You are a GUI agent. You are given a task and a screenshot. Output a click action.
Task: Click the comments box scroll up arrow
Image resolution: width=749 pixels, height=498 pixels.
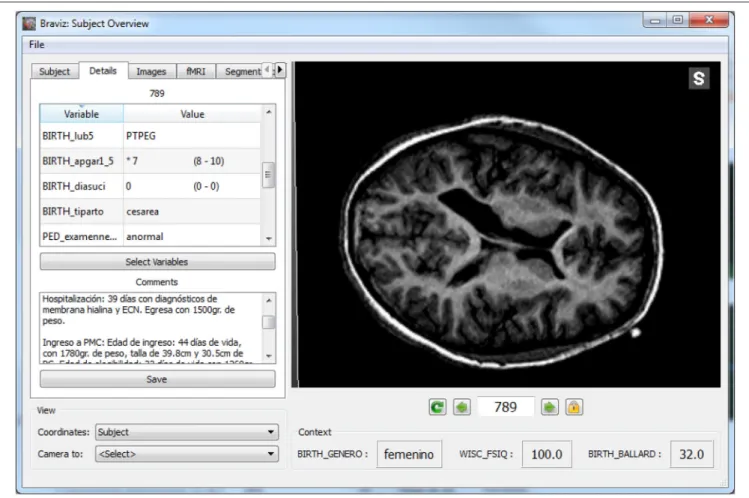(x=268, y=300)
